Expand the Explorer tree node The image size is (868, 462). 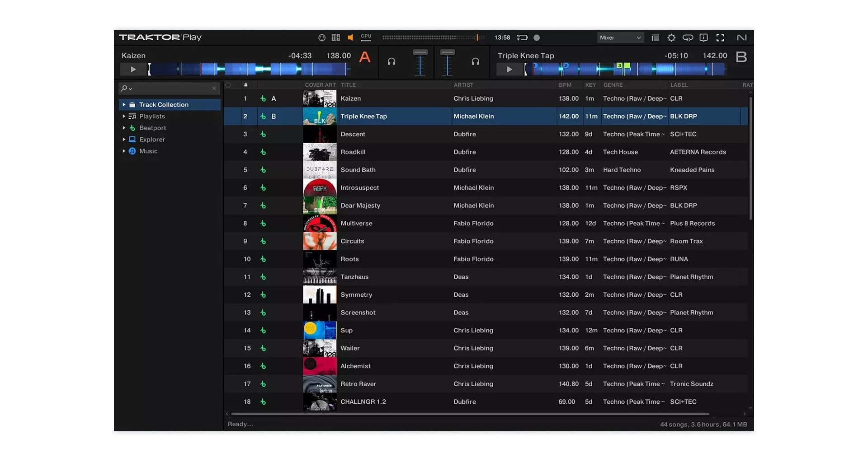point(124,140)
